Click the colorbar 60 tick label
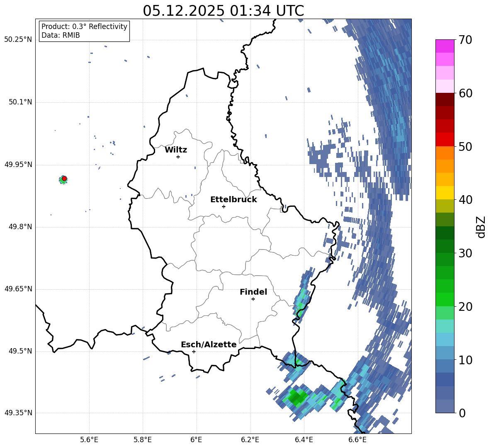 [465, 93]
